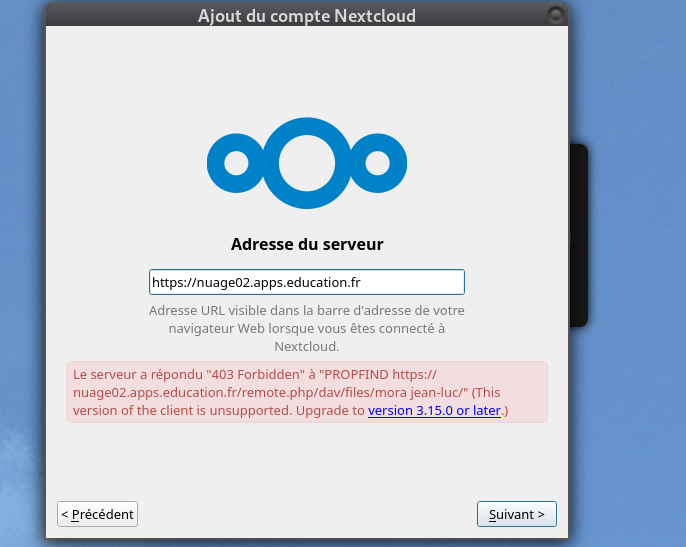
Task: Click the Nextcloud logo
Action: (x=306, y=163)
